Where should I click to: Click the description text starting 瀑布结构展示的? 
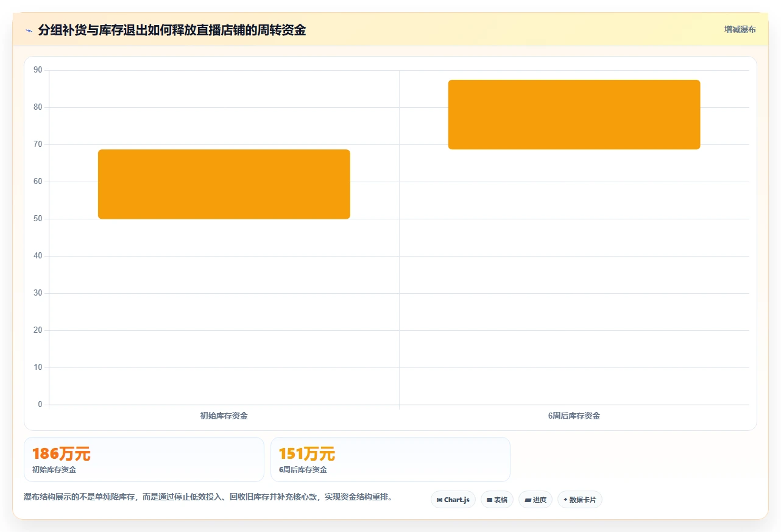coord(208,497)
